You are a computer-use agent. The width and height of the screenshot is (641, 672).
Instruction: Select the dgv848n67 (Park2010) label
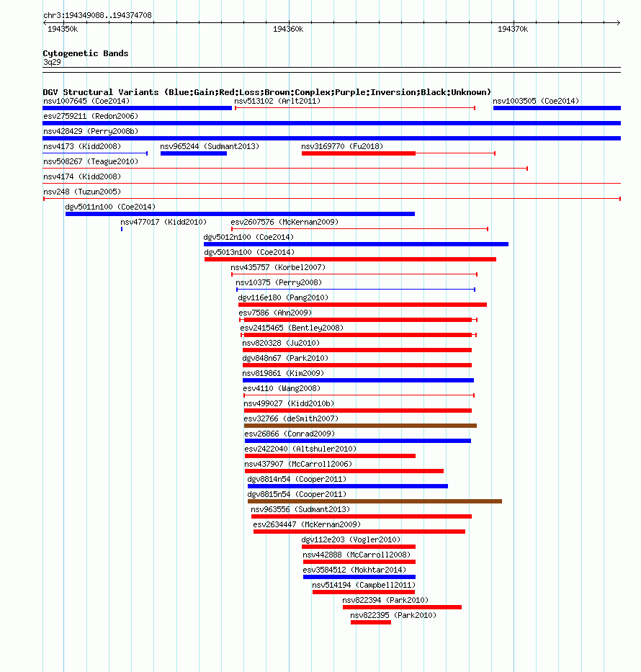click(x=285, y=358)
